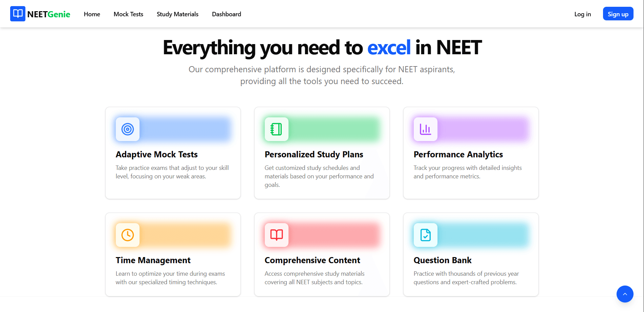Click the NEETGenie book logo icon
Image resolution: width=644 pixels, height=312 pixels.
point(18,14)
